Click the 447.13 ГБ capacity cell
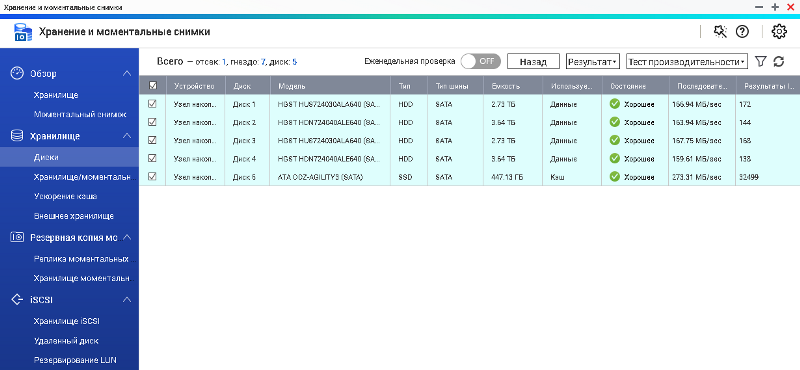Viewport: 800px width, 370px height. [508, 177]
